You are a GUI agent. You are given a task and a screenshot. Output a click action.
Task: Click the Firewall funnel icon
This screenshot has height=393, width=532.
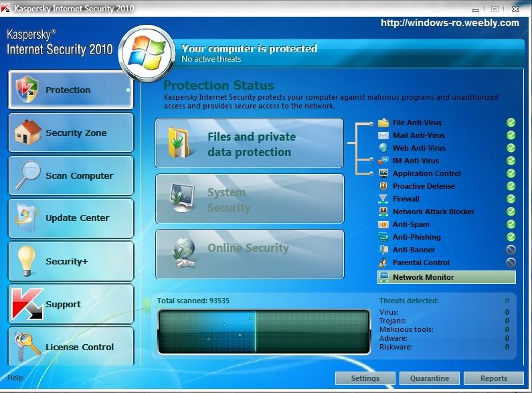pyautogui.click(x=383, y=199)
